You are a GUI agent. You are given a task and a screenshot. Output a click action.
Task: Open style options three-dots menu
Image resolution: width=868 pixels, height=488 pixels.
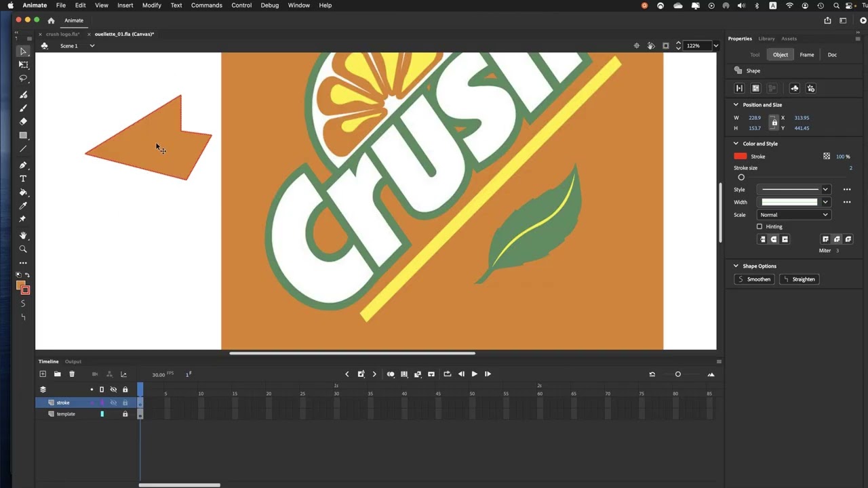pos(847,190)
